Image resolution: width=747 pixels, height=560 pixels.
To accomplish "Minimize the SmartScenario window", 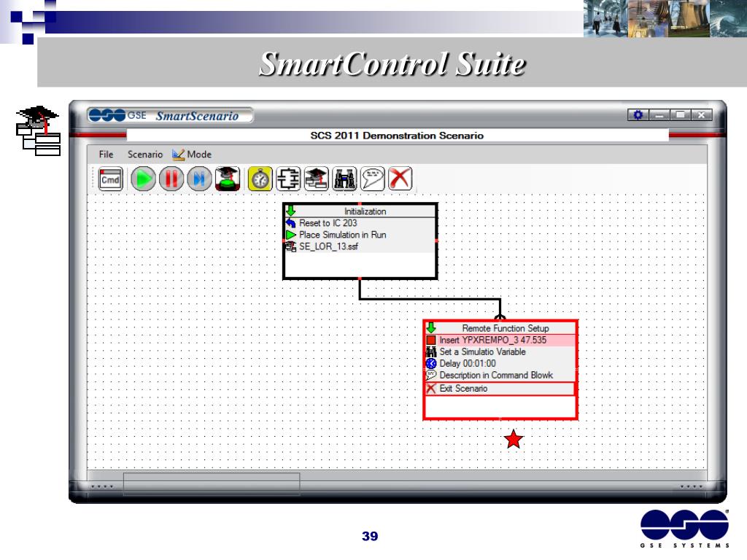I will 659,114.
